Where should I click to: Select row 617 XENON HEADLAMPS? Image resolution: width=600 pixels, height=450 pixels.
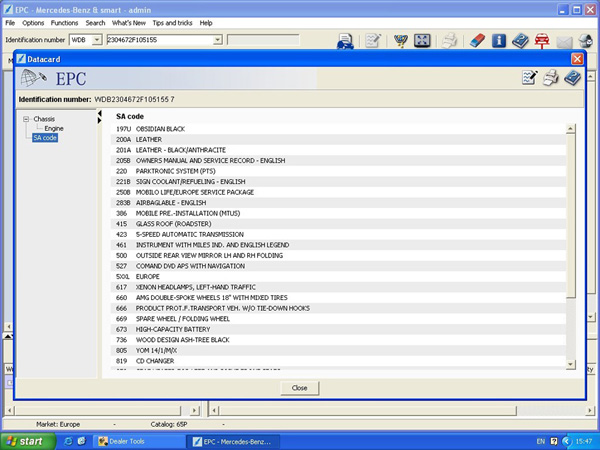click(x=338, y=287)
